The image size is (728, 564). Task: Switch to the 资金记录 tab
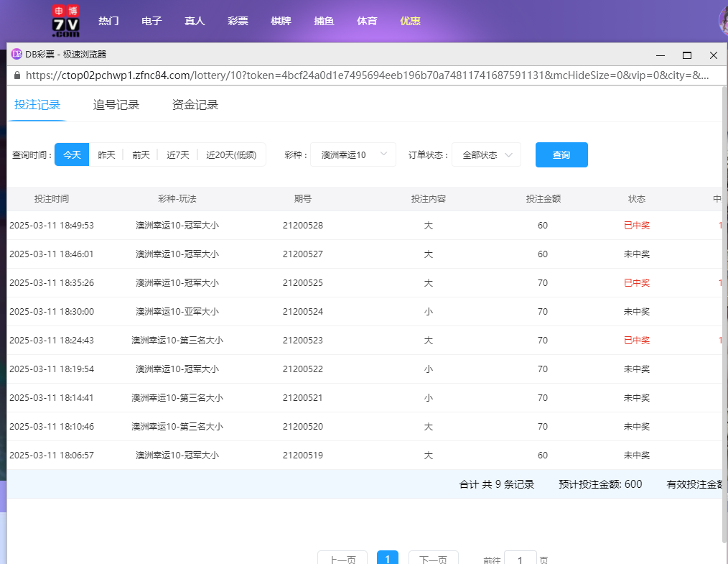point(195,104)
